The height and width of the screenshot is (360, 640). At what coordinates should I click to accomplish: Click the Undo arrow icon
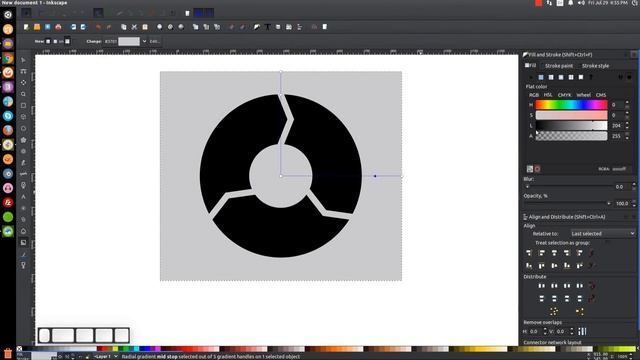click(x=98, y=27)
